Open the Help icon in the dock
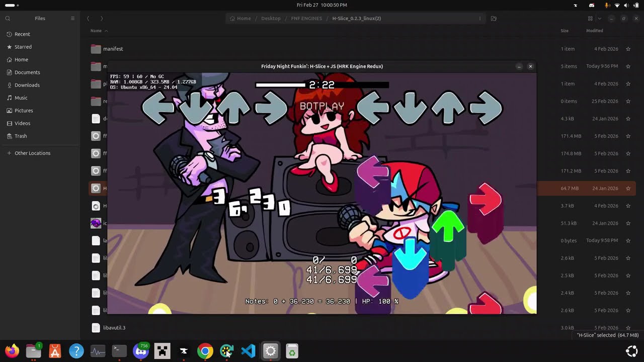644x362 pixels. click(x=76, y=351)
